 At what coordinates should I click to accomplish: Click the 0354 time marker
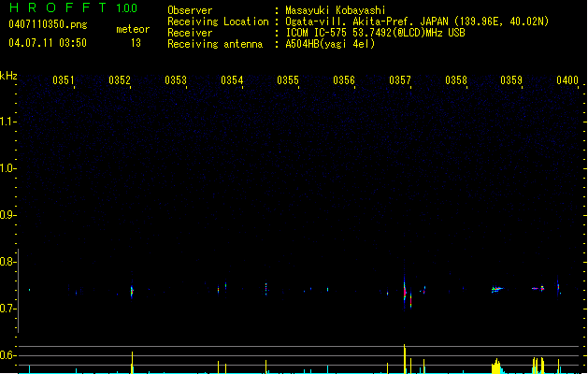(x=232, y=80)
